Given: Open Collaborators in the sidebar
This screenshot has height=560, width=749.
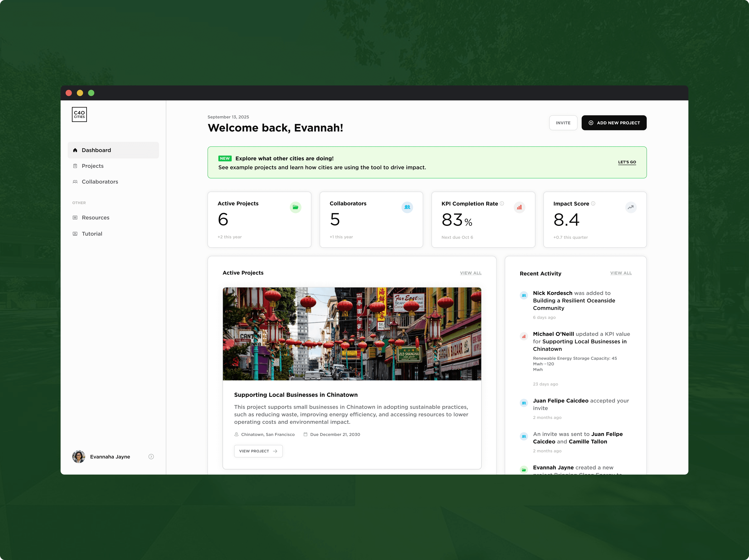Looking at the screenshot, I should pyautogui.click(x=100, y=182).
